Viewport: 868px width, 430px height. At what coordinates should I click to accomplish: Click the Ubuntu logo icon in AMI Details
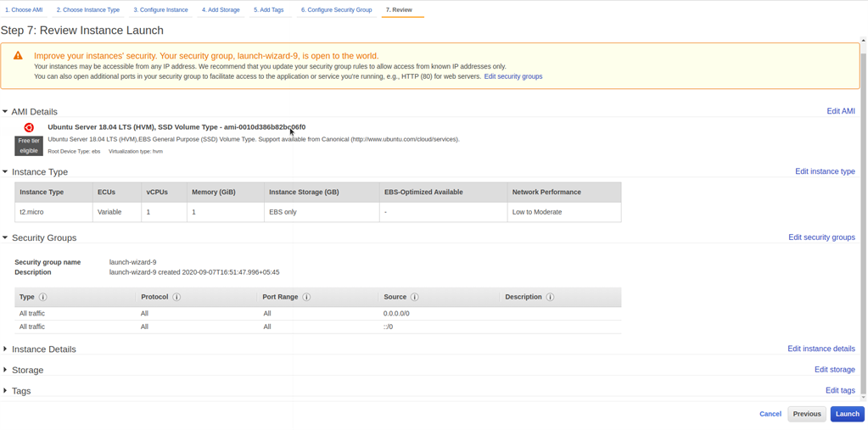tap(29, 128)
